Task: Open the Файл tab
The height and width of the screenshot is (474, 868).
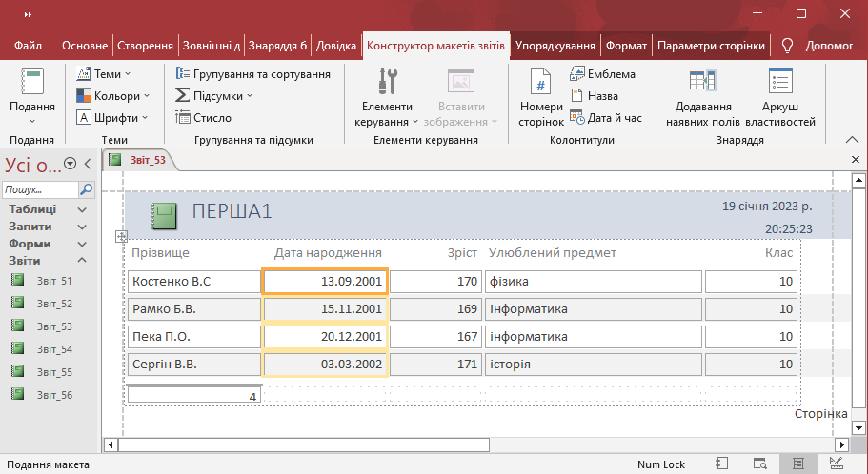Action: pos(28,46)
